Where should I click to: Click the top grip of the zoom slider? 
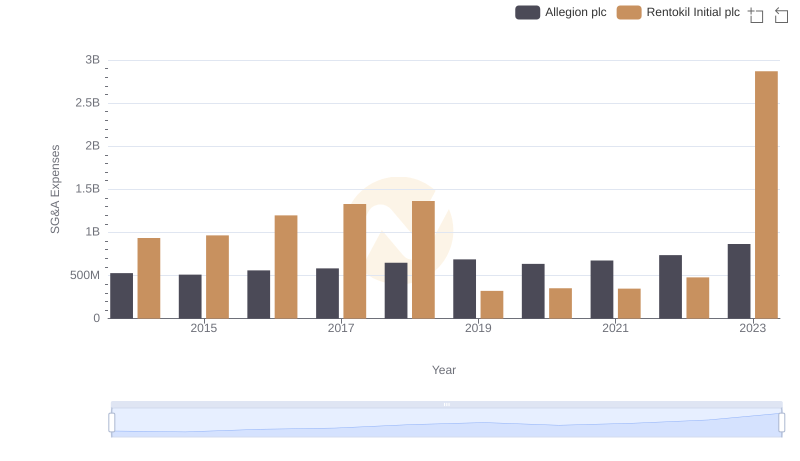tap(446, 404)
